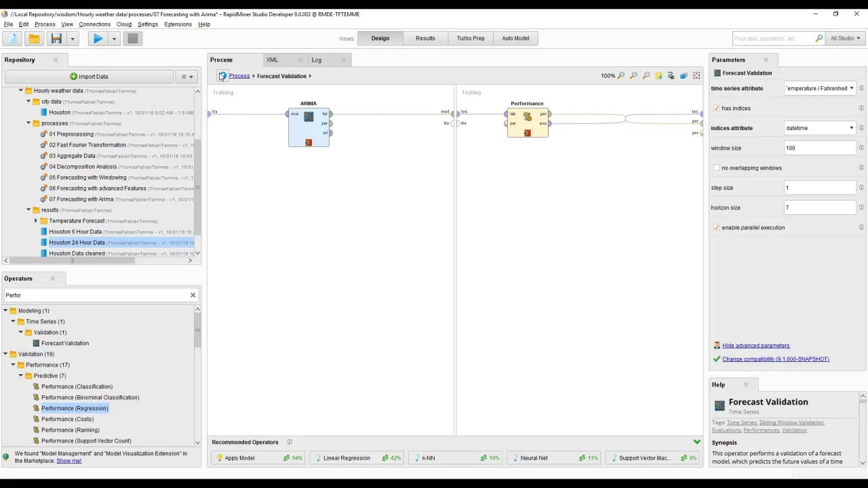Viewport: 868px width, 488px height.
Task: Open a process using the folder icon
Action: pos(34,39)
